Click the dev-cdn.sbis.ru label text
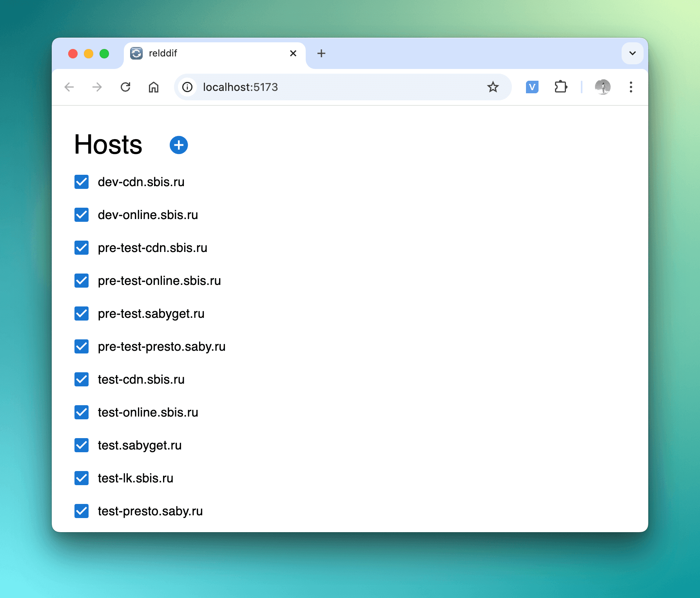The height and width of the screenshot is (598, 700). pyautogui.click(x=141, y=182)
